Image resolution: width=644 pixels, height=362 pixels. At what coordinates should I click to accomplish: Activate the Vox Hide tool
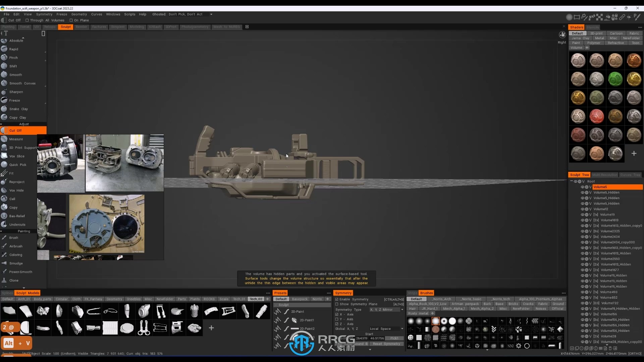[x=16, y=190]
